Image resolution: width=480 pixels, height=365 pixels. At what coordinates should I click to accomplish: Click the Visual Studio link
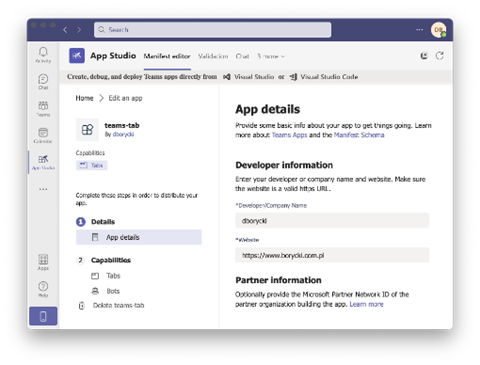pyautogui.click(x=249, y=77)
